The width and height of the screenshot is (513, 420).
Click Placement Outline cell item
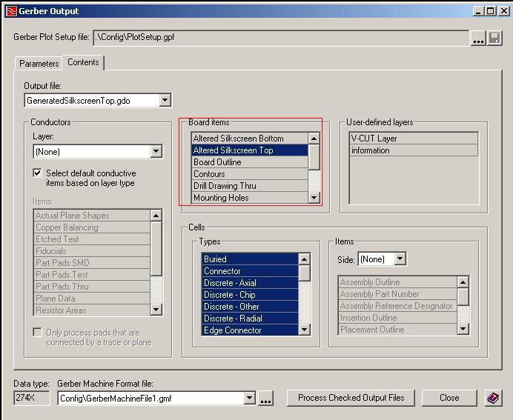point(398,329)
